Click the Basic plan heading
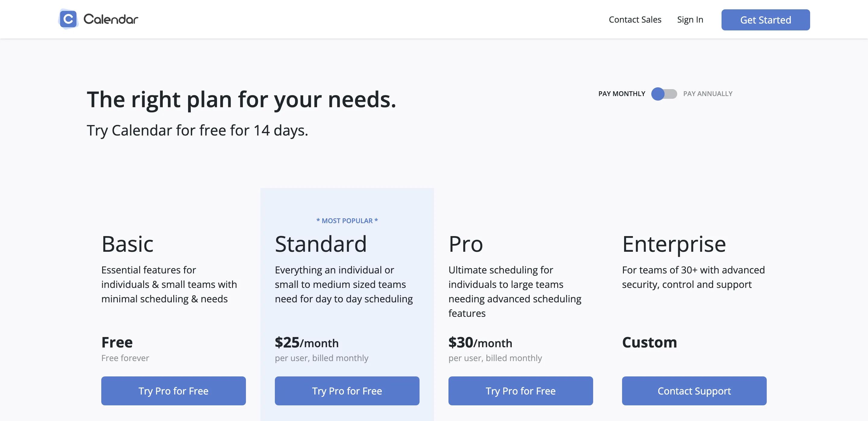 [127, 244]
